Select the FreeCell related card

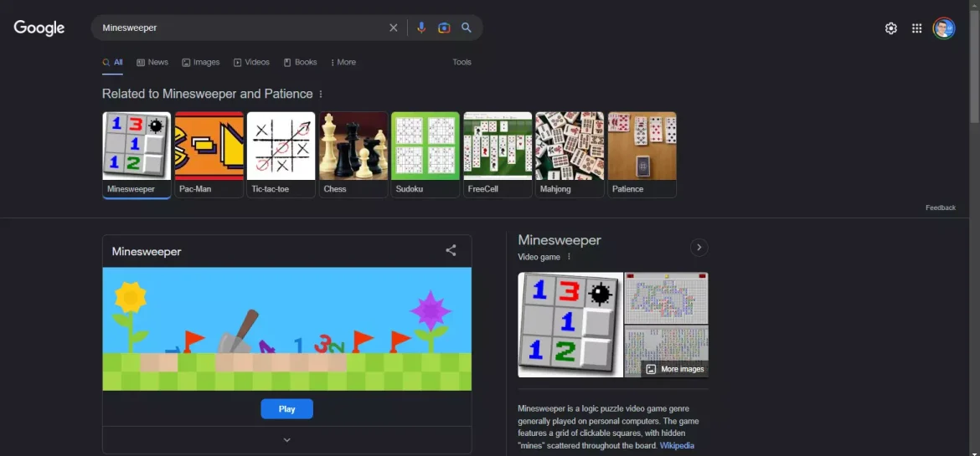(498, 155)
